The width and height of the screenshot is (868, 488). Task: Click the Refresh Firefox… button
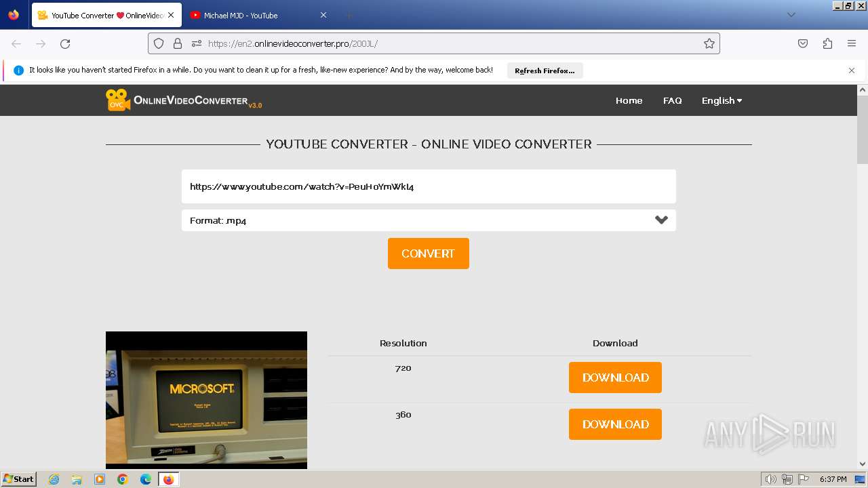pyautogui.click(x=545, y=70)
